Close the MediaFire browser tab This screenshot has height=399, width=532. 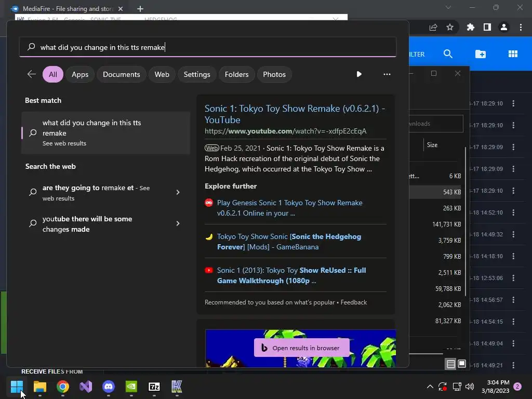[x=121, y=9]
